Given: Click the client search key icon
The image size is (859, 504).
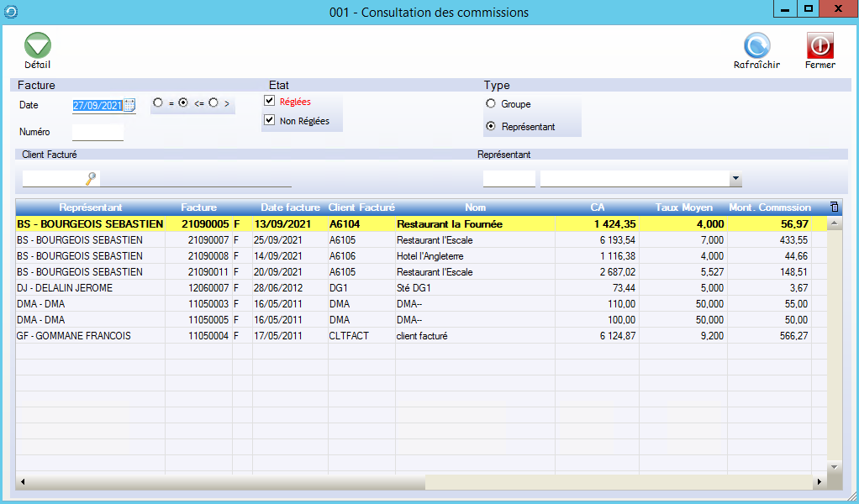Looking at the screenshot, I should (91, 178).
